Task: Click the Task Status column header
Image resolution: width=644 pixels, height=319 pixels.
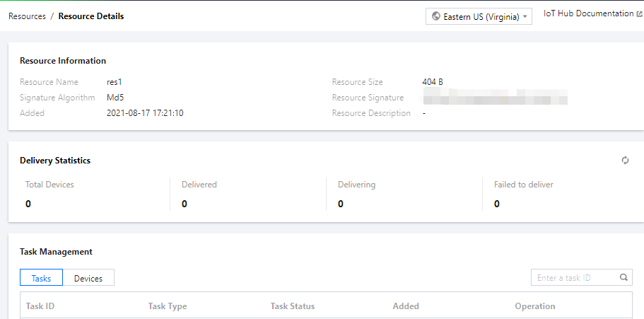Action: [x=293, y=306]
